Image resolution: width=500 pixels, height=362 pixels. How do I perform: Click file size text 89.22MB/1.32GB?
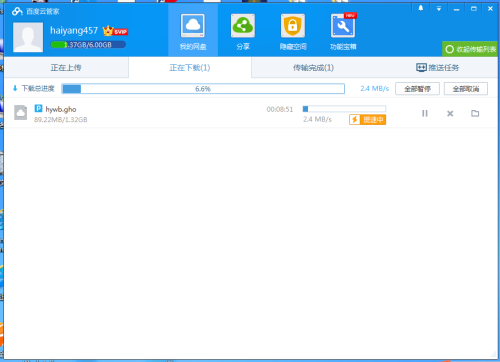61,120
